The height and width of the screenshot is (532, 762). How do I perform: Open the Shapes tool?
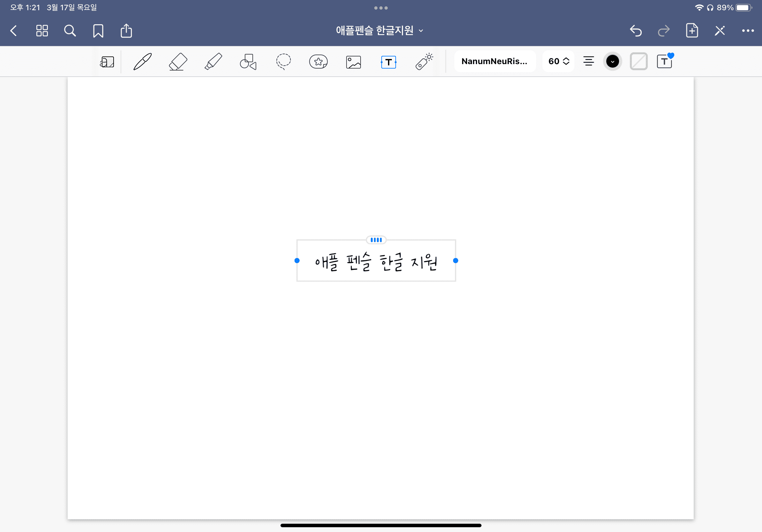pos(248,61)
